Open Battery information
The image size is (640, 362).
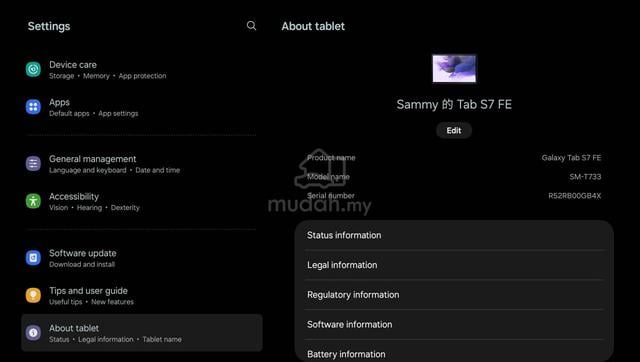(x=454, y=351)
